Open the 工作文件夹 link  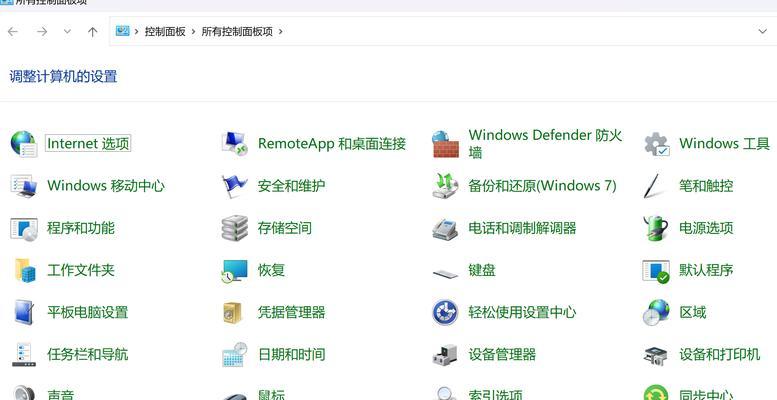(81, 270)
